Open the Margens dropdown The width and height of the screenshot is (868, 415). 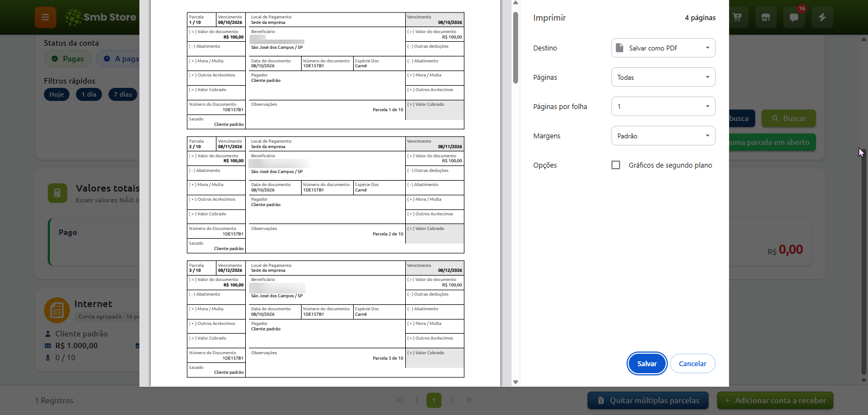663,136
